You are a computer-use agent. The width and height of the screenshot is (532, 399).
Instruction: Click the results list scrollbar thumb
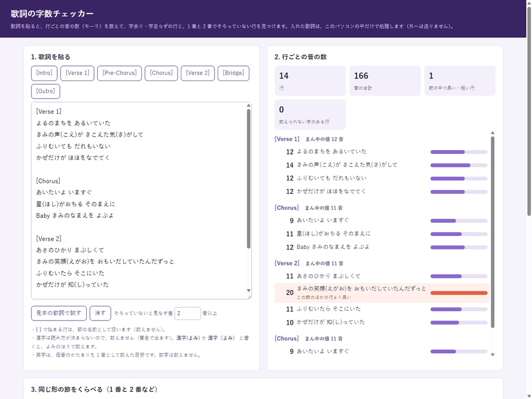click(493, 232)
